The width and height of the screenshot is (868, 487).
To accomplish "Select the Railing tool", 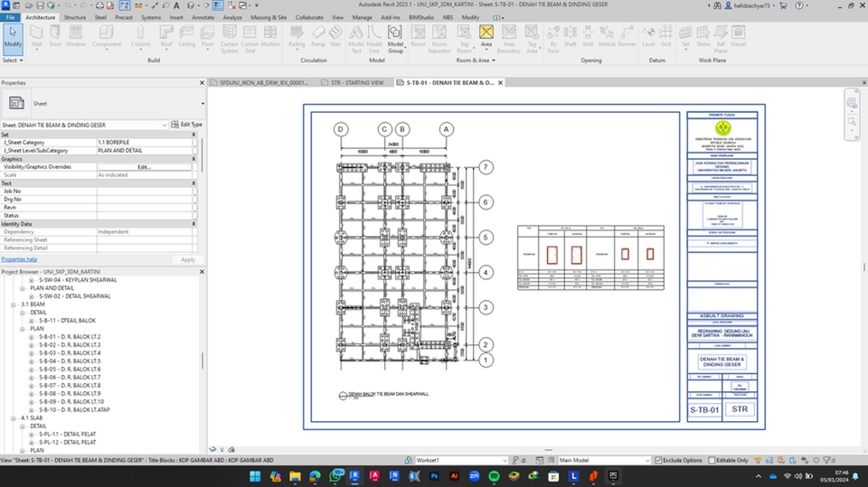I will pos(297,36).
